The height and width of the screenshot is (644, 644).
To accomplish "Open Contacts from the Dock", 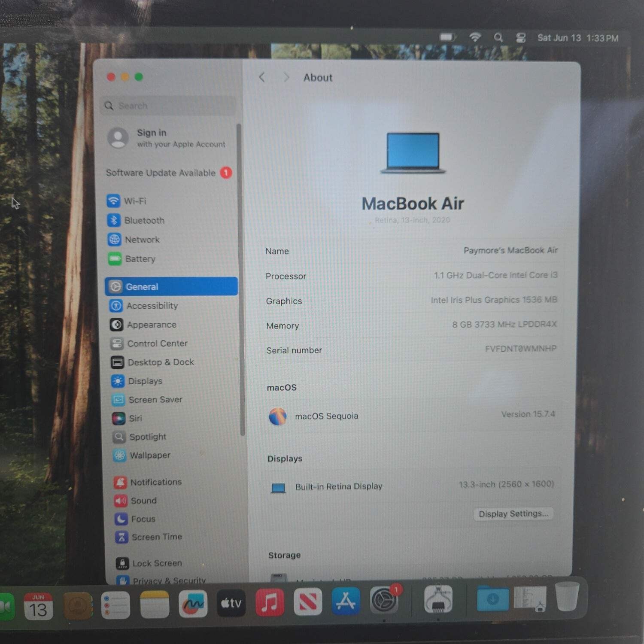I will click(77, 606).
